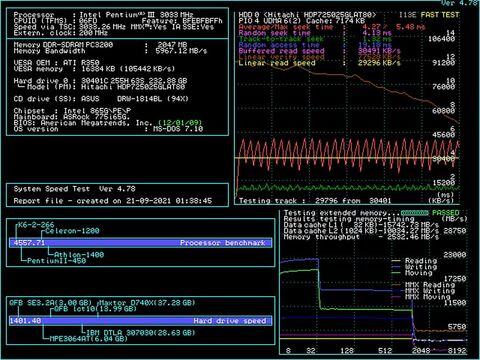Click the extended memory test progress bar
This screenshot has height=360, width=480.
tap(414, 213)
